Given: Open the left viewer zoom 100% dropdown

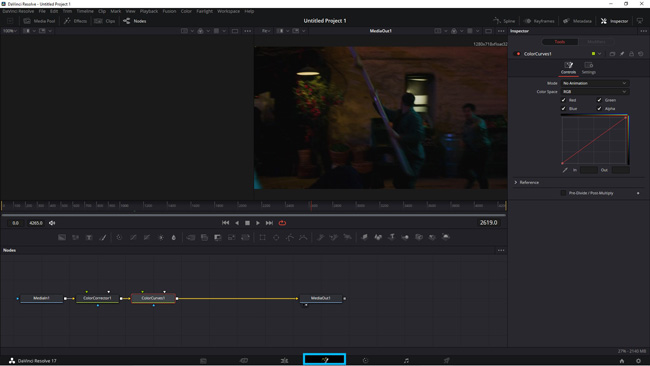Looking at the screenshot, I should tap(10, 31).
